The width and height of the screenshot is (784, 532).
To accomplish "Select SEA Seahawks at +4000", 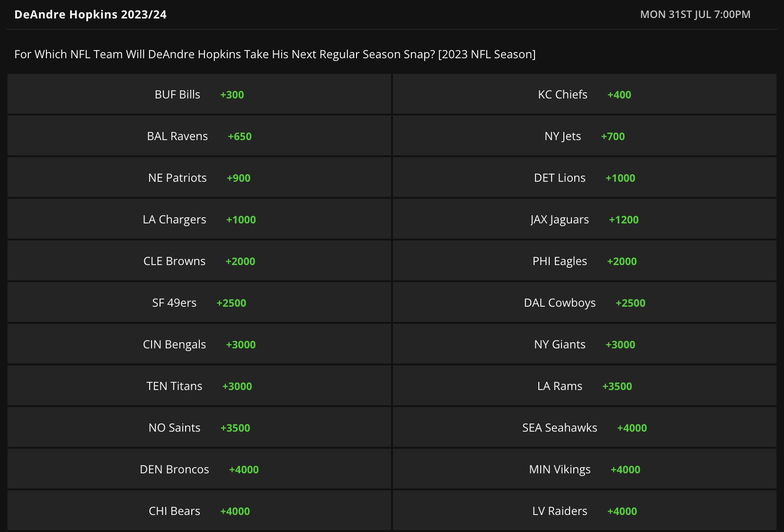I will coord(584,427).
